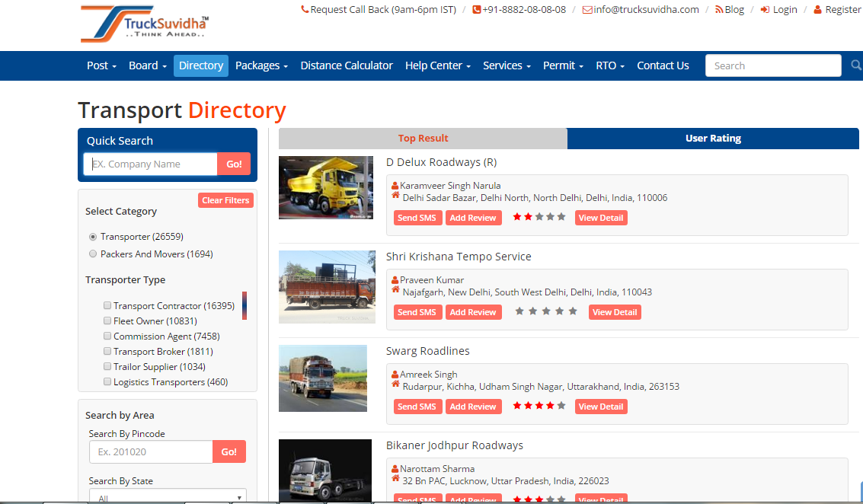Click the Register link

point(842,9)
